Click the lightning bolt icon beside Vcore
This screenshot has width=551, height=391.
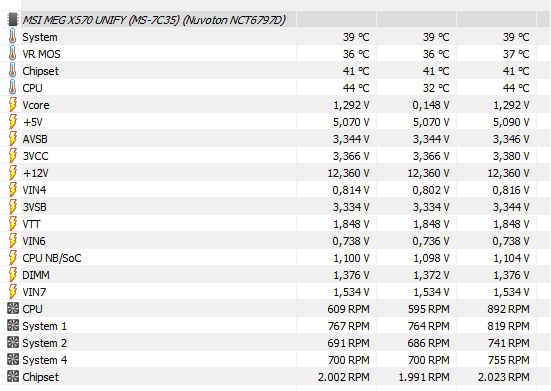tap(13, 105)
